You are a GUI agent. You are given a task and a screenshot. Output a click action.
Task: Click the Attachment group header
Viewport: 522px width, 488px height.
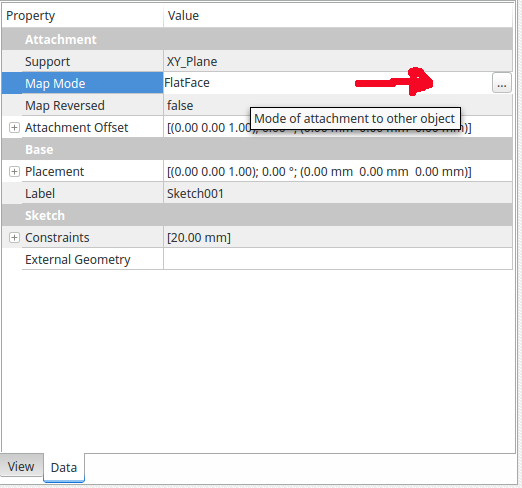click(x=257, y=39)
